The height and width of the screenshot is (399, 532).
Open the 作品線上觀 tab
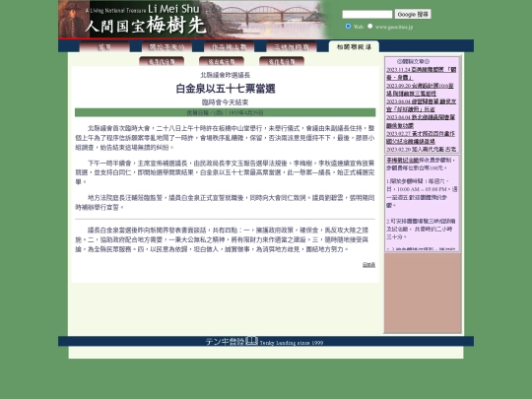[x=229, y=47]
